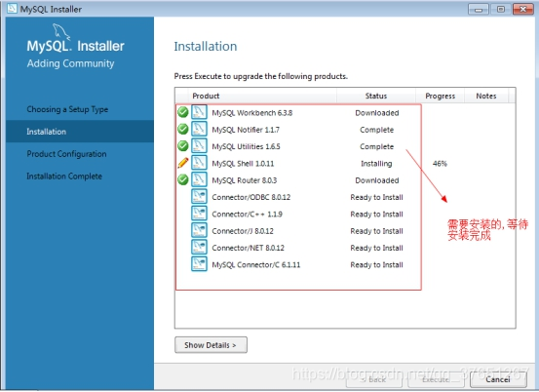Select the MySQL Workbench 6.3.8 row text
Viewport: 539px width, 392px height.
point(252,113)
